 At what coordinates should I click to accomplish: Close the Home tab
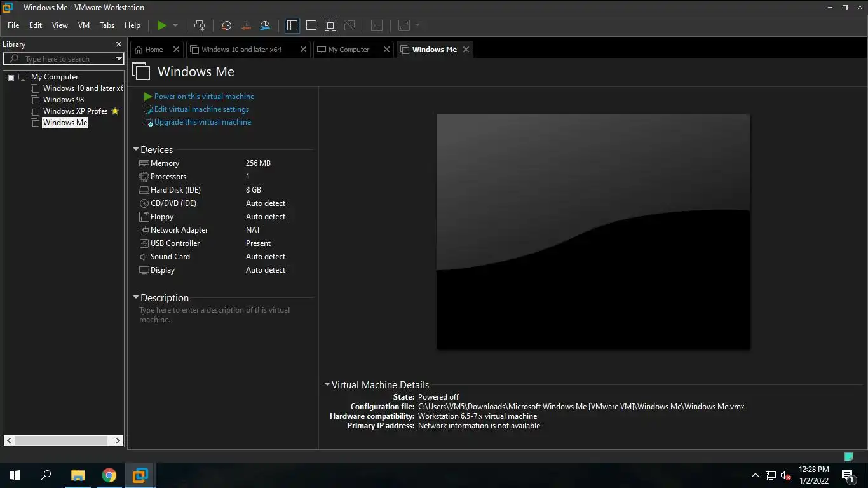[x=176, y=50]
